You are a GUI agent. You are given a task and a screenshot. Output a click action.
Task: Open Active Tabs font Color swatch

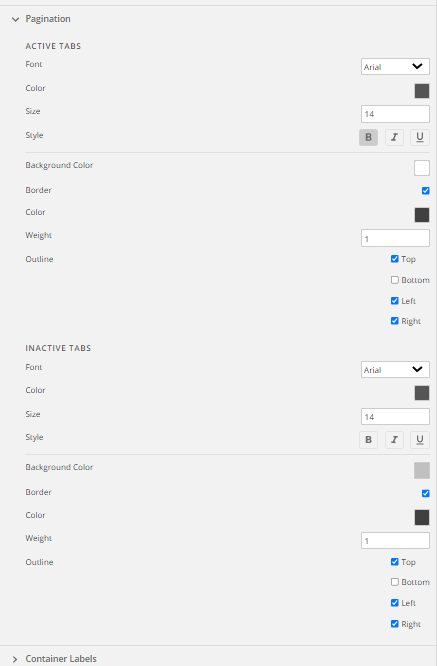(422, 91)
